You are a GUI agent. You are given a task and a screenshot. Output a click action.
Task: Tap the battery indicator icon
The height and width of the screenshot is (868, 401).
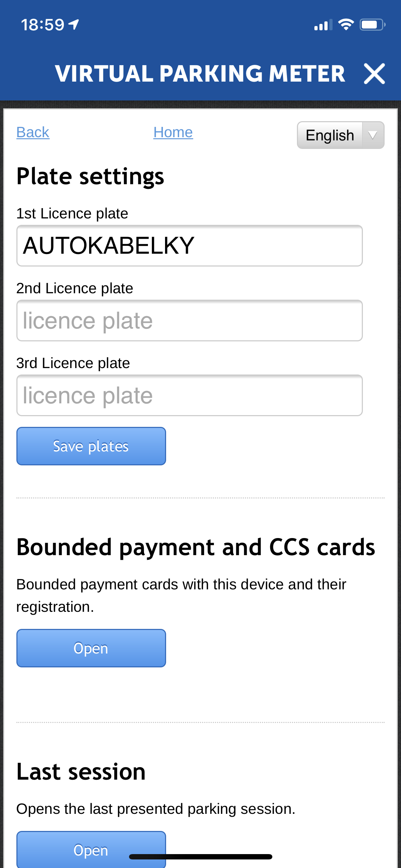[x=372, y=25]
